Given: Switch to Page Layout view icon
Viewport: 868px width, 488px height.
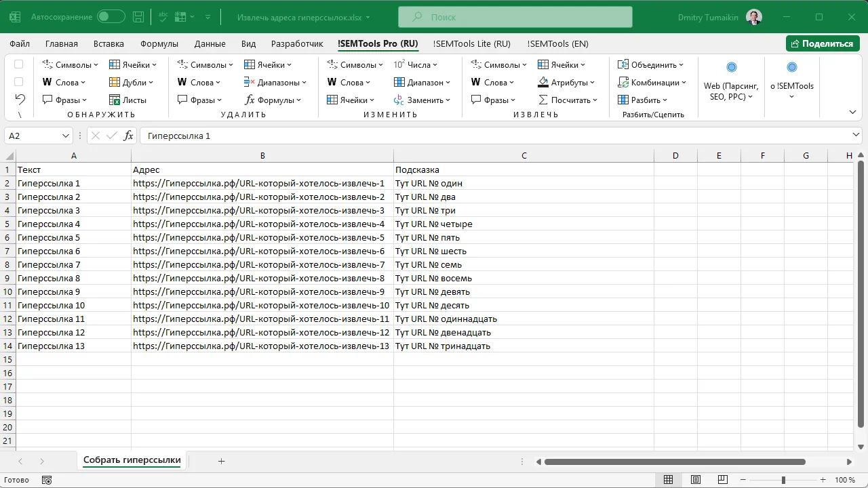Looking at the screenshot, I should (x=695, y=480).
